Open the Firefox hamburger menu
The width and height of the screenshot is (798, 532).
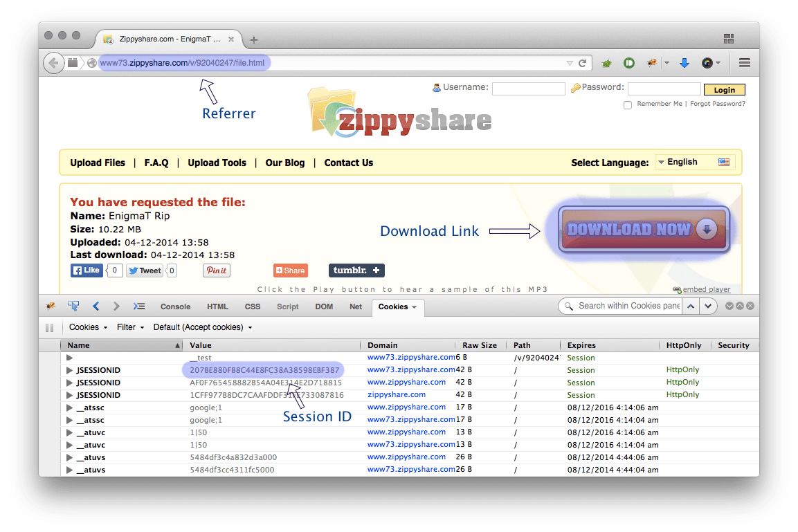click(745, 62)
